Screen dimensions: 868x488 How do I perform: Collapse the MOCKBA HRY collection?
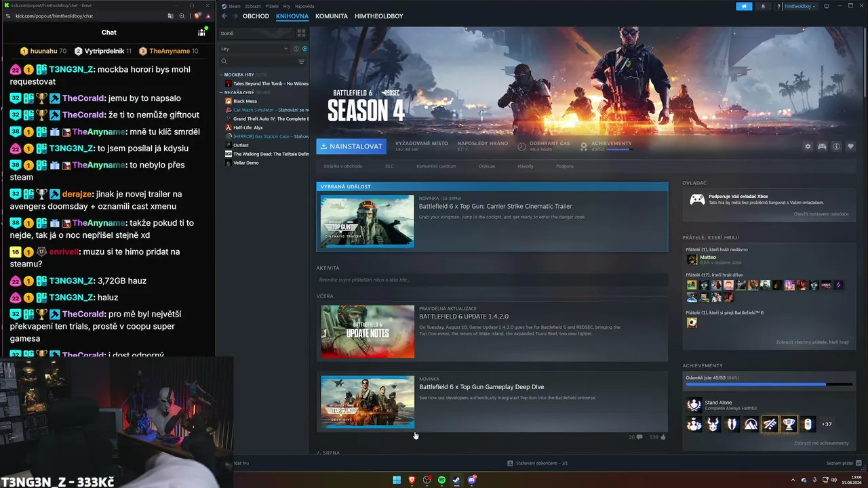click(221, 75)
